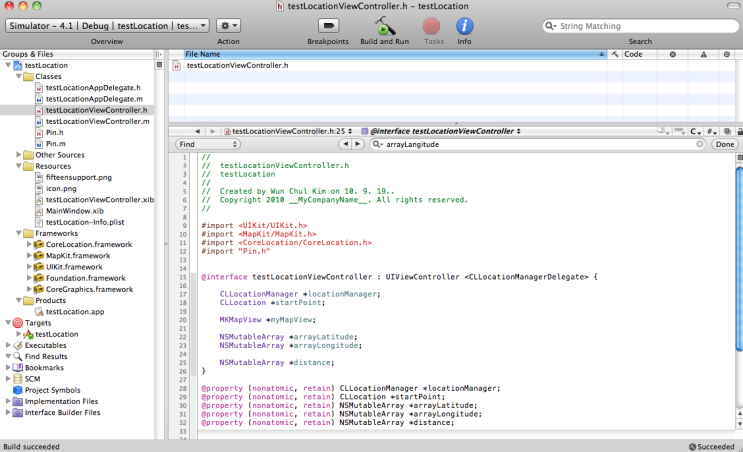The width and height of the screenshot is (743, 452).
Task: Select testLocationViewController.h in the detail list
Action: 237,65
